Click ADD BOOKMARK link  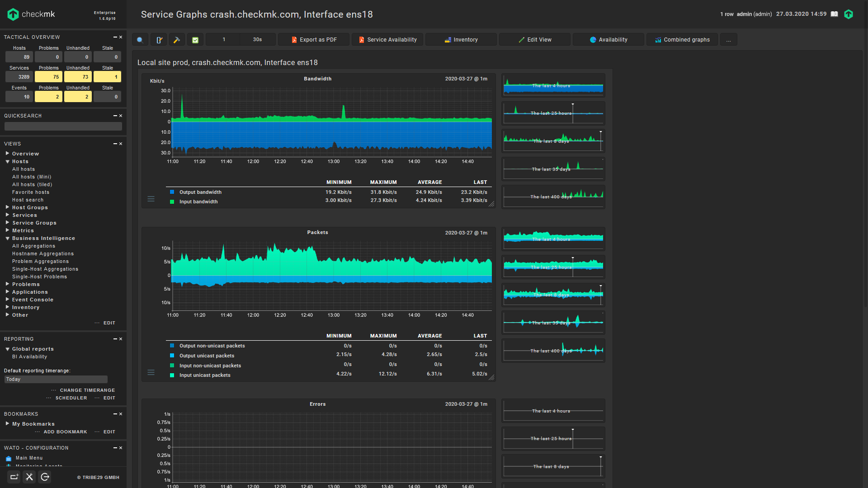coord(65,432)
